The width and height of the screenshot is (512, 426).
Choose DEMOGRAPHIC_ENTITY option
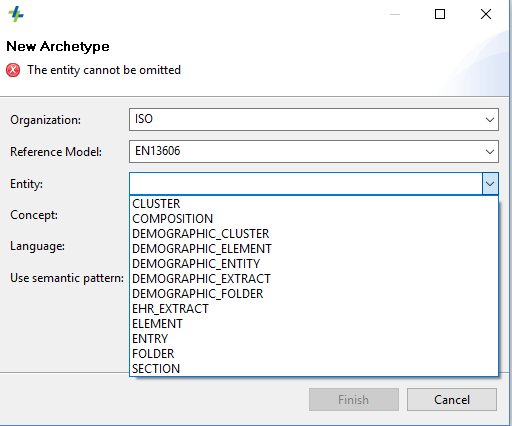[x=314, y=264]
